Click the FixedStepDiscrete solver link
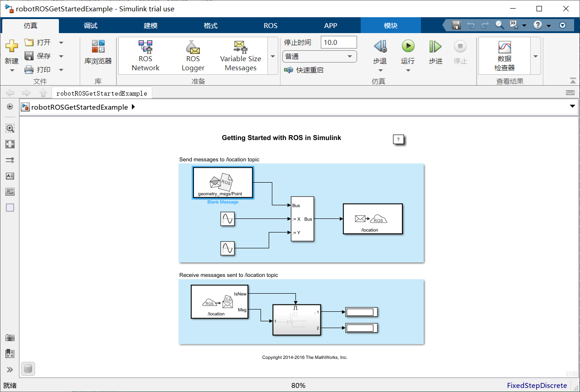This screenshot has height=392, width=580. tap(537, 386)
